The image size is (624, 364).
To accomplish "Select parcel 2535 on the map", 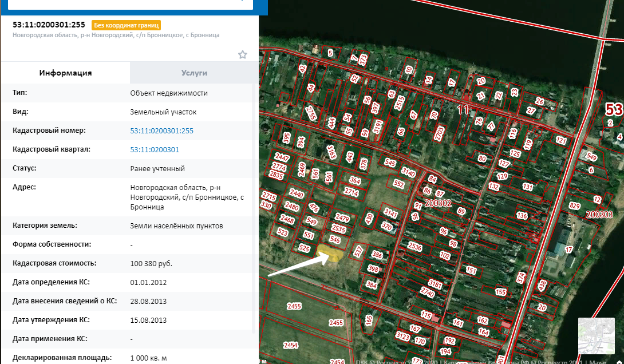I will [339, 229].
